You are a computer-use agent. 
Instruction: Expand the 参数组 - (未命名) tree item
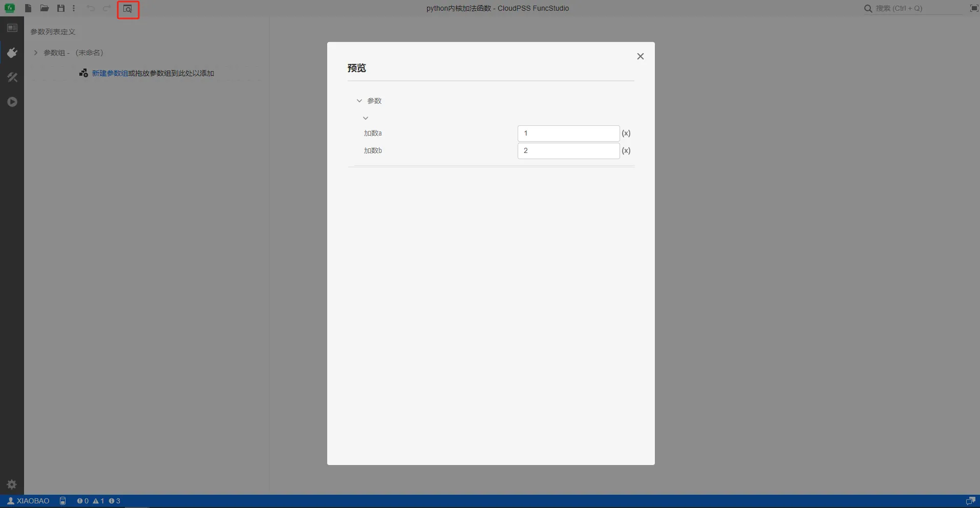(35, 53)
